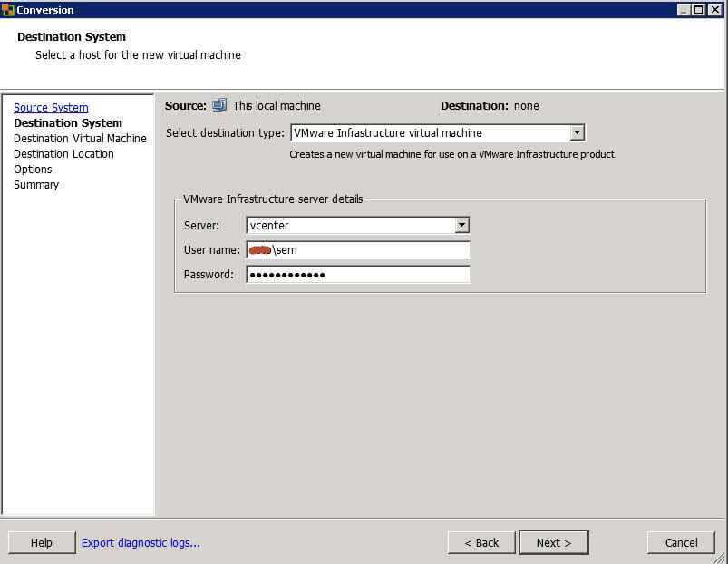Image resolution: width=728 pixels, height=564 pixels.
Task: Click the Conversion app icon in title bar
Action: 8,10
